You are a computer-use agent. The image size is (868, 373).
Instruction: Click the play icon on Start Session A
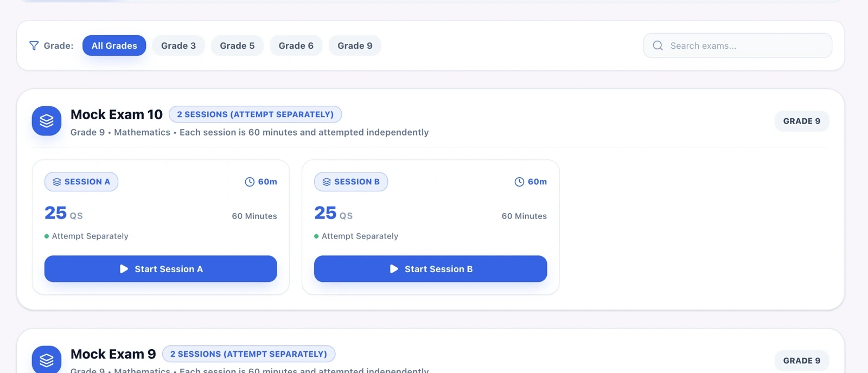click(x=124, y=269)
